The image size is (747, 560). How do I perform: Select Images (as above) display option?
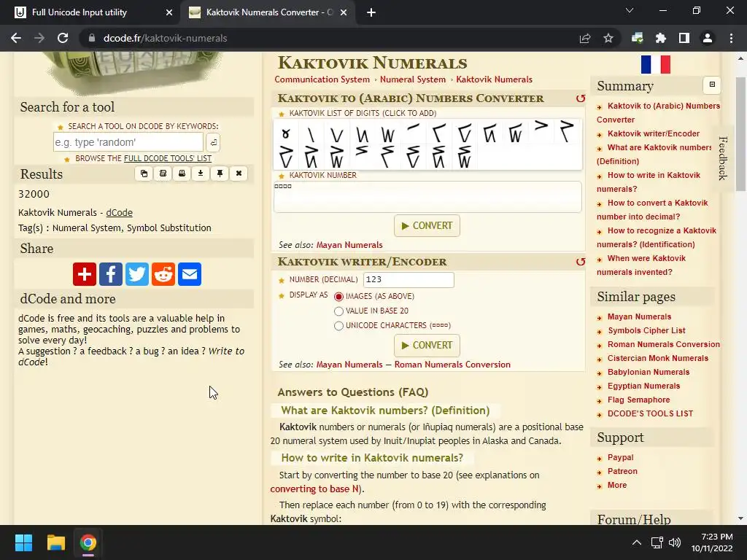(x=338, y=297)
